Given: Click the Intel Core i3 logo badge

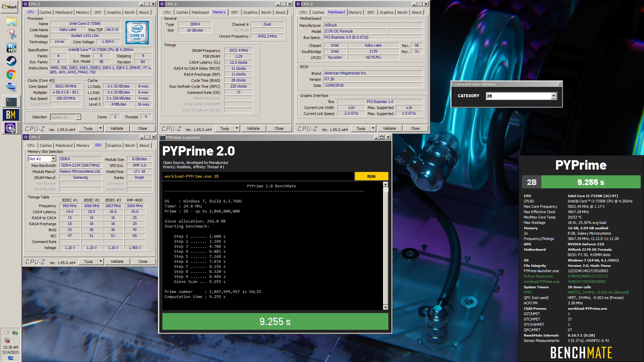Looking at the screenshot, I should click(137, 33).
